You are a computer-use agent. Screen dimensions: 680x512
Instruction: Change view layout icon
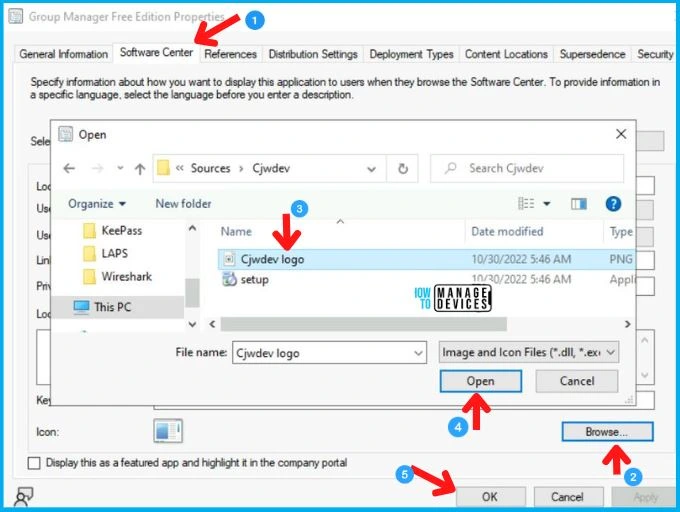[x=526, y=203]
